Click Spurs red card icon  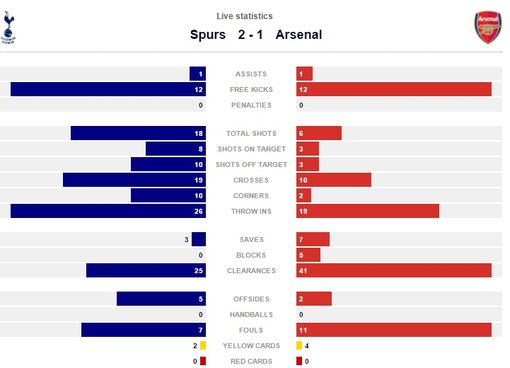203,361
